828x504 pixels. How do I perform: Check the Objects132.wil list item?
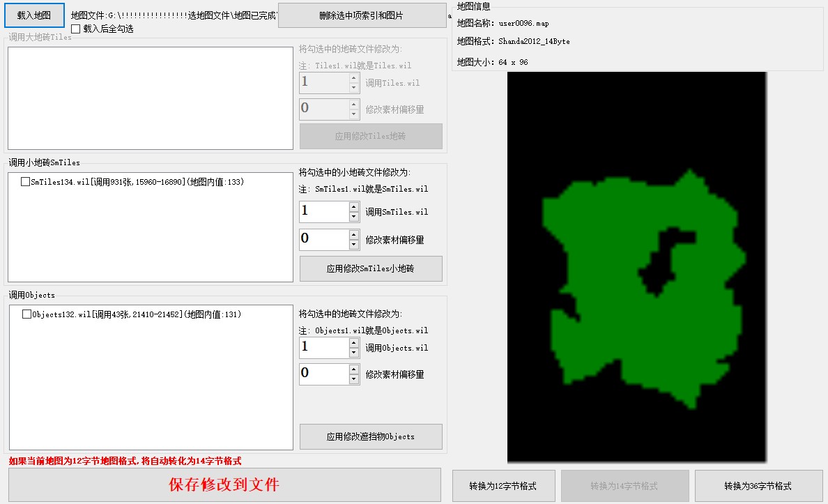27,314
